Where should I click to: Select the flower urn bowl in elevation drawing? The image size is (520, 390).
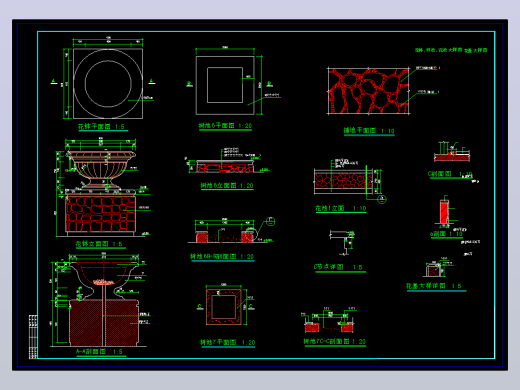[101, 170]
